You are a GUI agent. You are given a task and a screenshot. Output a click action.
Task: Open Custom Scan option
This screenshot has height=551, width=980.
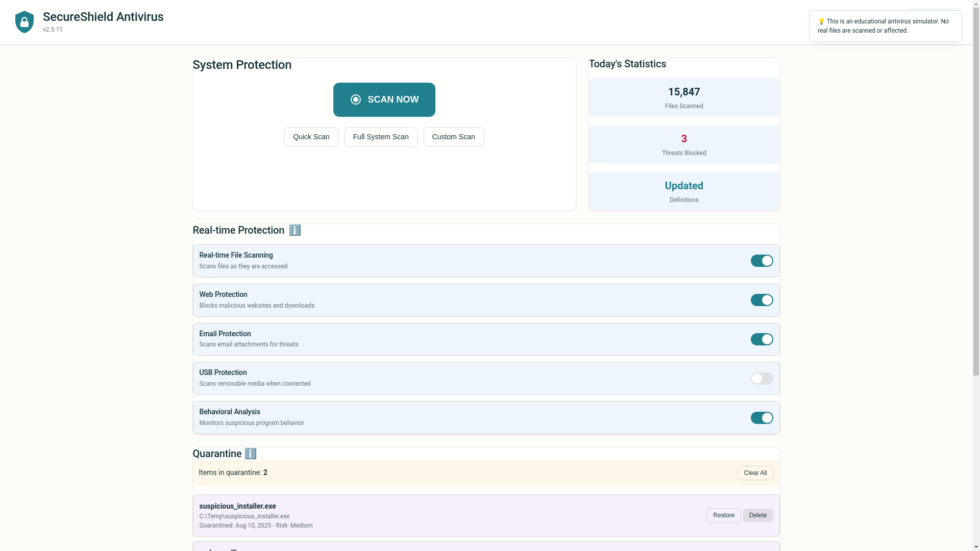[x=454, y=137]
